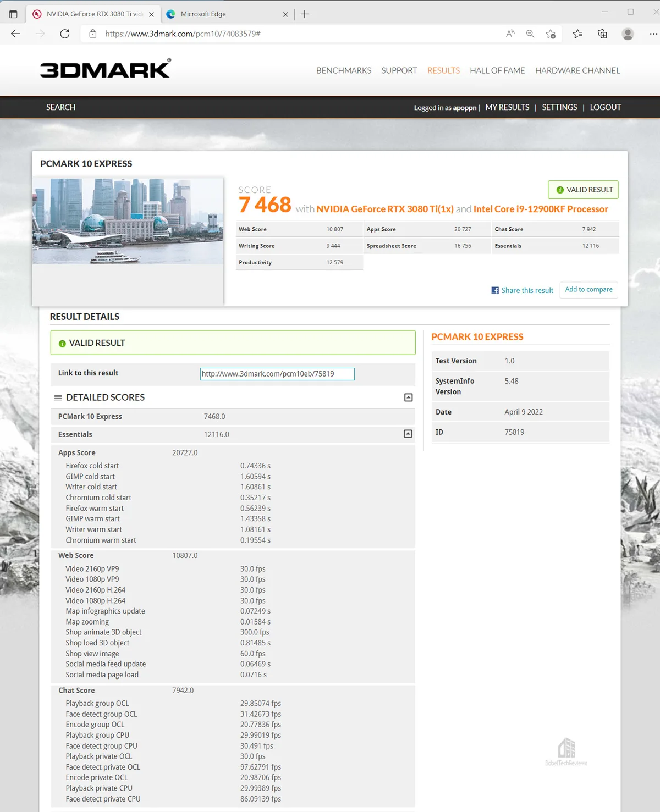Open the BENCHMARKS menu

coord(344,70)
